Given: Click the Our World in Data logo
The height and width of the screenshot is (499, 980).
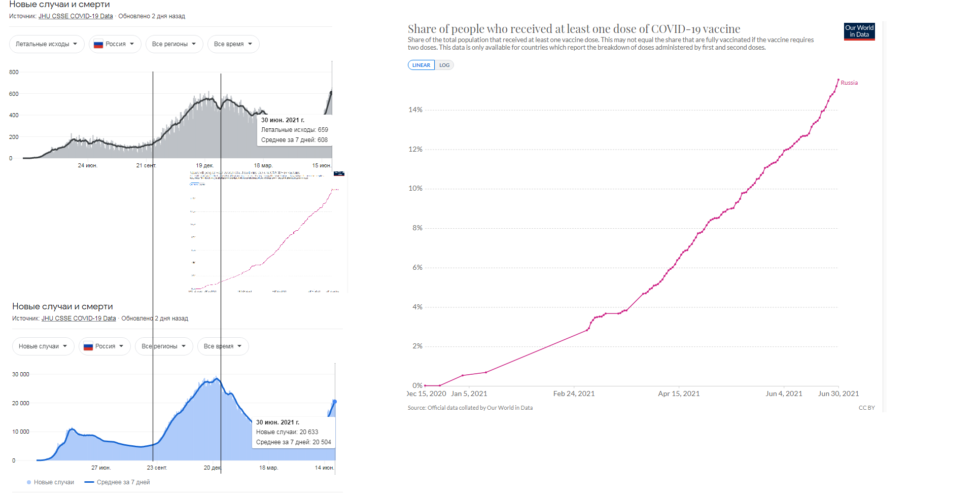Looking at the screenshot, I should 859,31.
